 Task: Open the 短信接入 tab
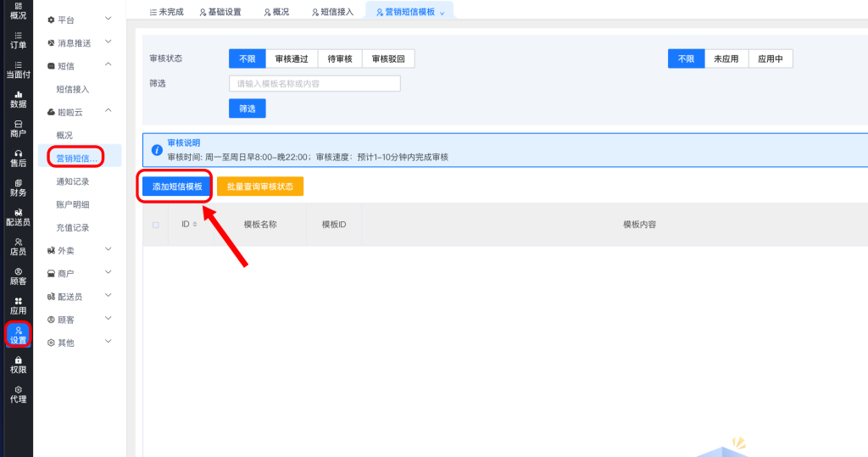[x=331, y=12]
